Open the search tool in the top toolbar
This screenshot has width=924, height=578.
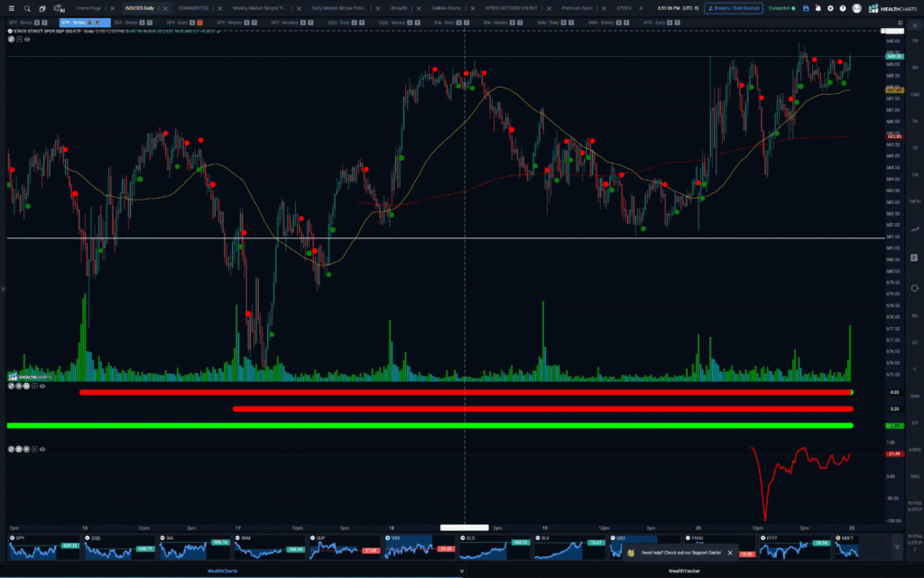26,8
